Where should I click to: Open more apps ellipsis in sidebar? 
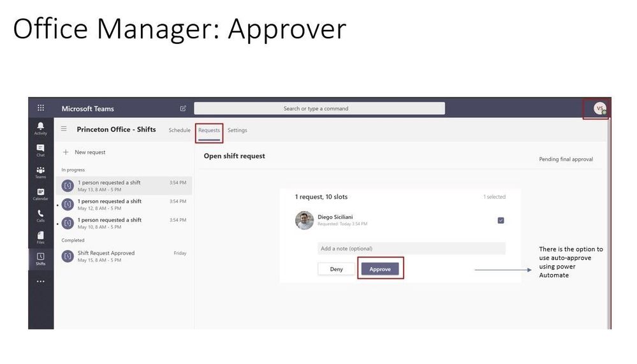41,281
